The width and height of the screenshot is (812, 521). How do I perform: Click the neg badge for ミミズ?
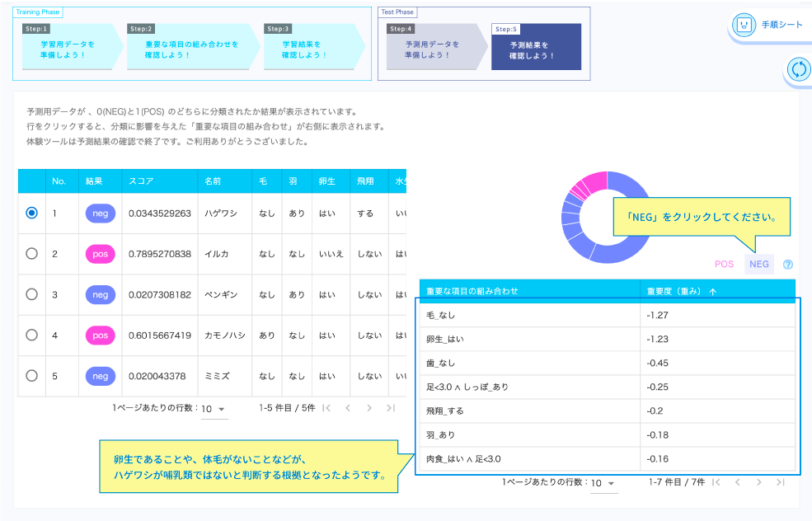coord(101,376)
